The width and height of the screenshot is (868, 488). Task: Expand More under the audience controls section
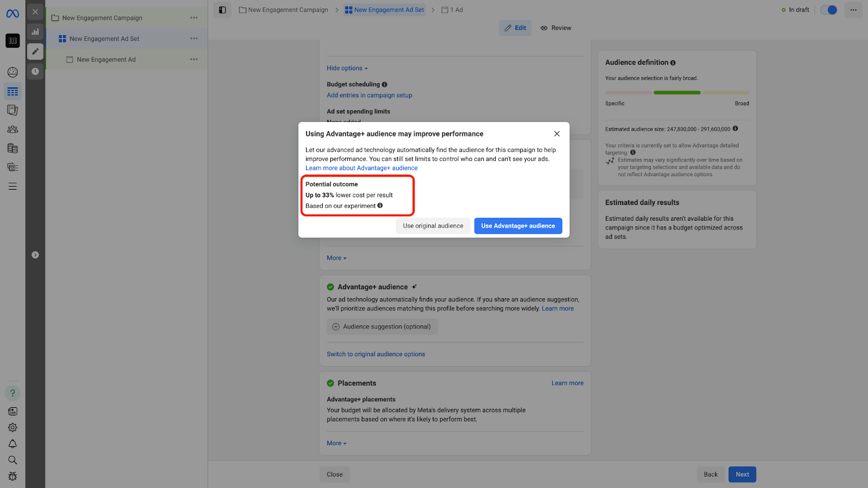336,258
